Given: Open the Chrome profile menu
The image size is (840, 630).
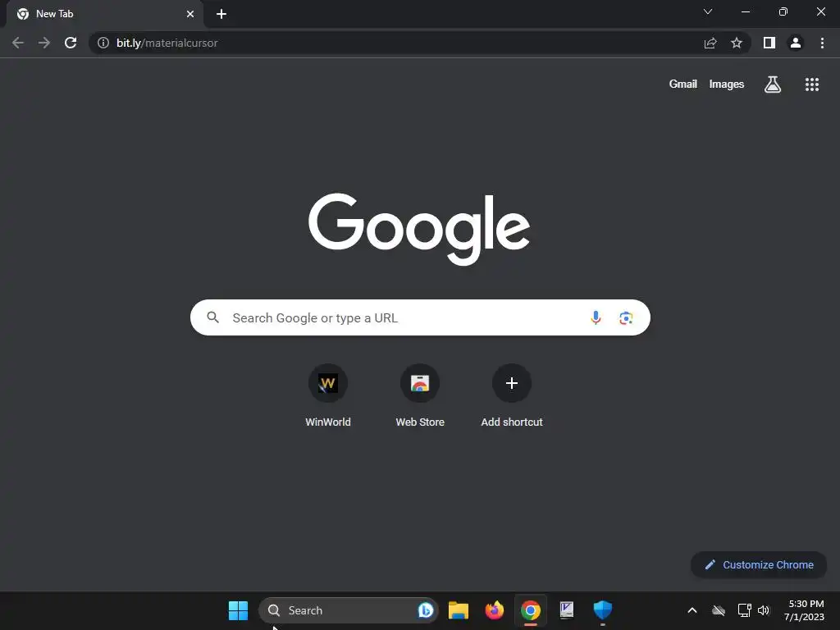Looking at the screenshot, I should point(796,43).
